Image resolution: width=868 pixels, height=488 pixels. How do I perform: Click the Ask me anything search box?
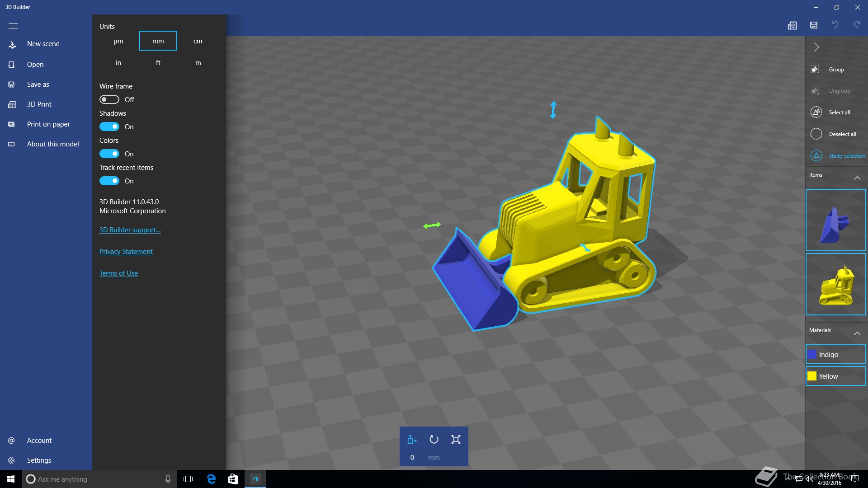pos(99,479)
